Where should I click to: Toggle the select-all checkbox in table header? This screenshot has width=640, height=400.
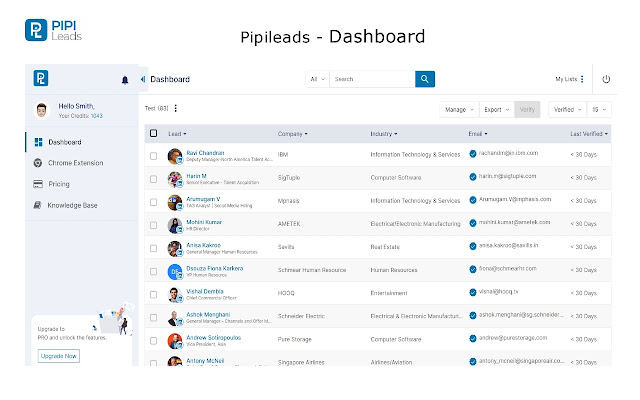coord(153,133)
